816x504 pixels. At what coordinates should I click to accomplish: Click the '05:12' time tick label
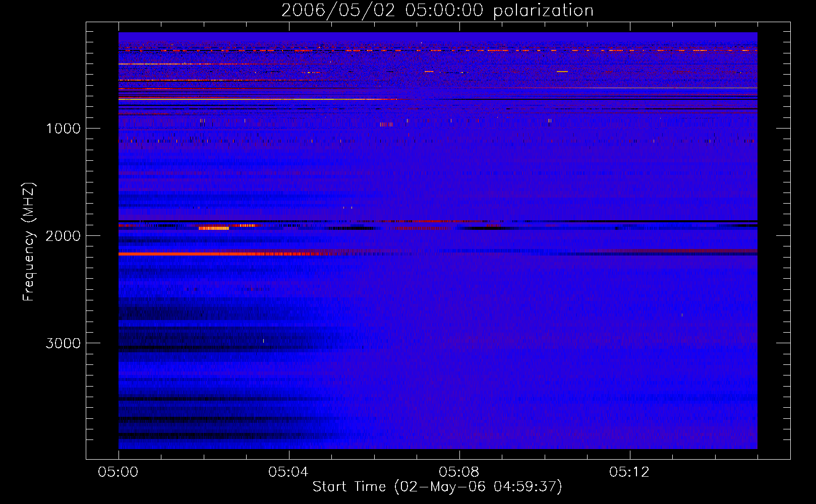tap(629, 472)
